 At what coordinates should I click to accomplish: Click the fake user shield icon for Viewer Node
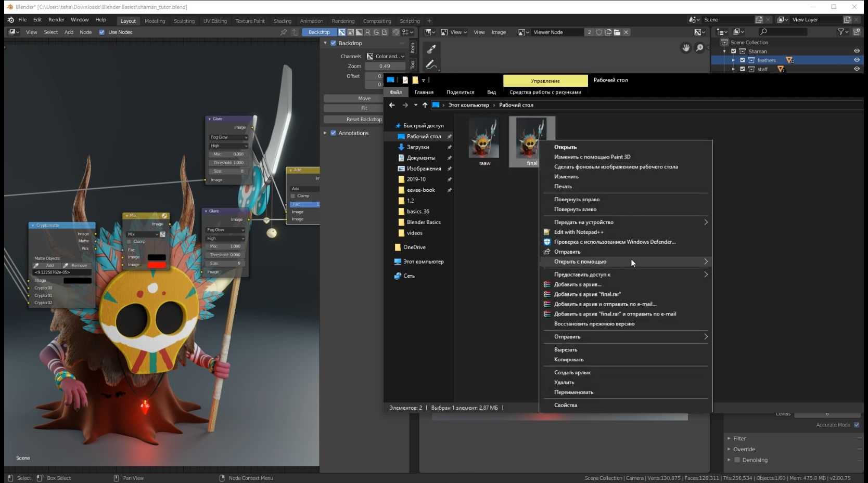599,32
